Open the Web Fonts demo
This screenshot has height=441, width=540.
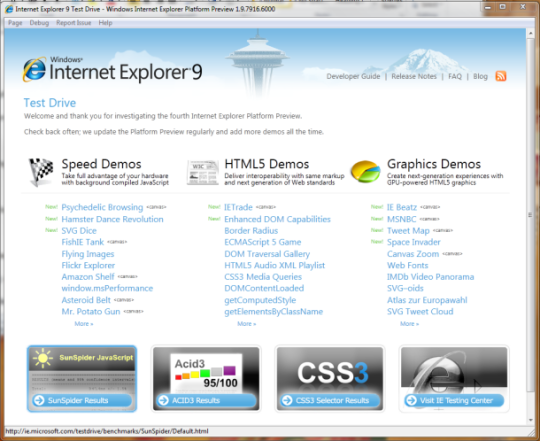point(407,265)
